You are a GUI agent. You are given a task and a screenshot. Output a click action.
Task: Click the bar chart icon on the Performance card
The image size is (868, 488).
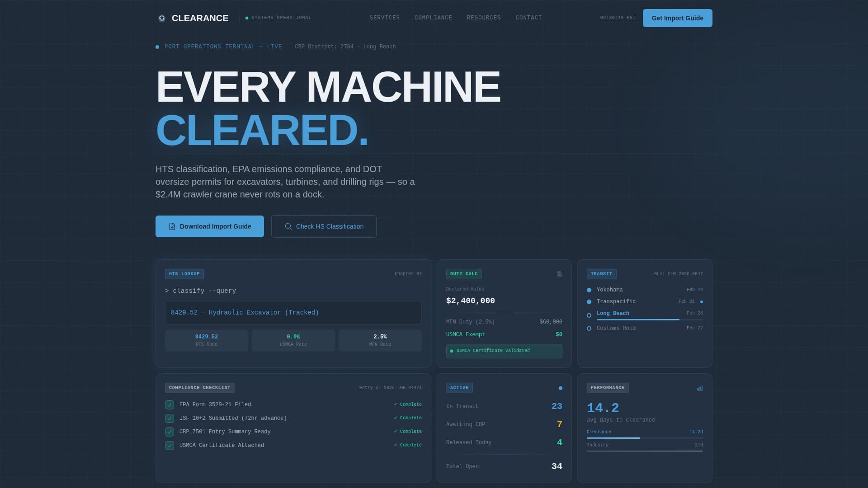coord(699,388)
